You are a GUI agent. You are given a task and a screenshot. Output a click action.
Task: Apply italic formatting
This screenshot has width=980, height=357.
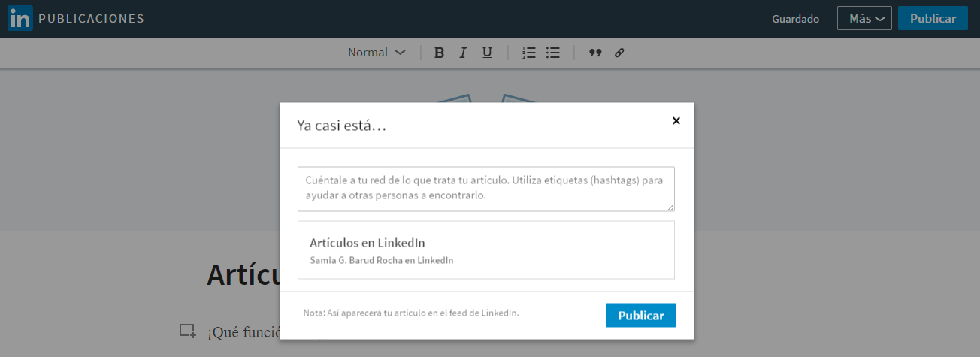point(463,53)
